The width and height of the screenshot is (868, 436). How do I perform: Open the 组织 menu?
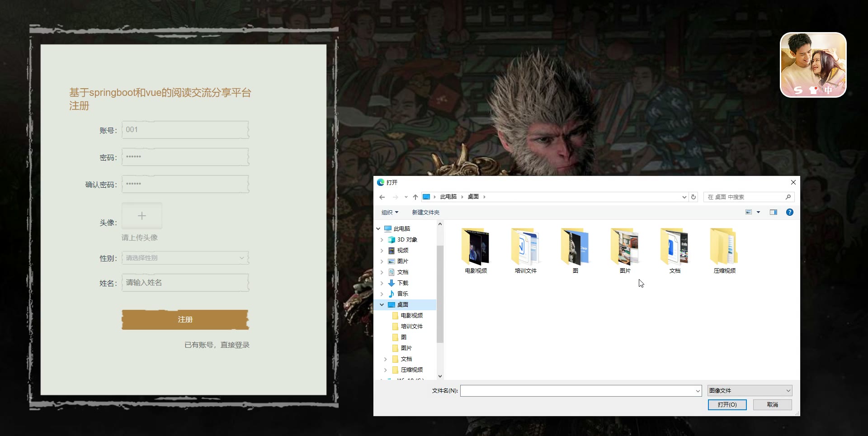pos(390,213)
